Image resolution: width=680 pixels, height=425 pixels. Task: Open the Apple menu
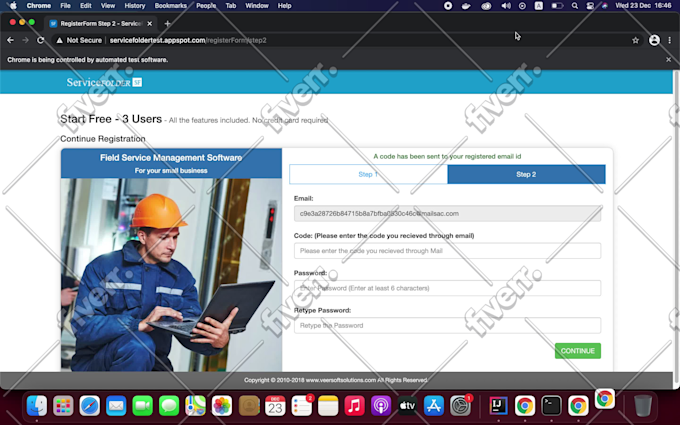(x=13, y=6)
